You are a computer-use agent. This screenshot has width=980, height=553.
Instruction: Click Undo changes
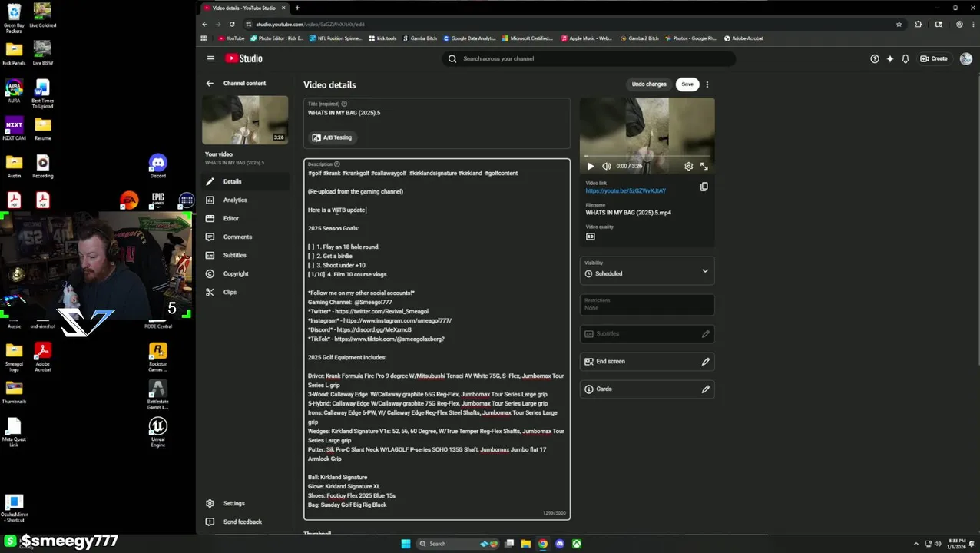click(649, 84)
